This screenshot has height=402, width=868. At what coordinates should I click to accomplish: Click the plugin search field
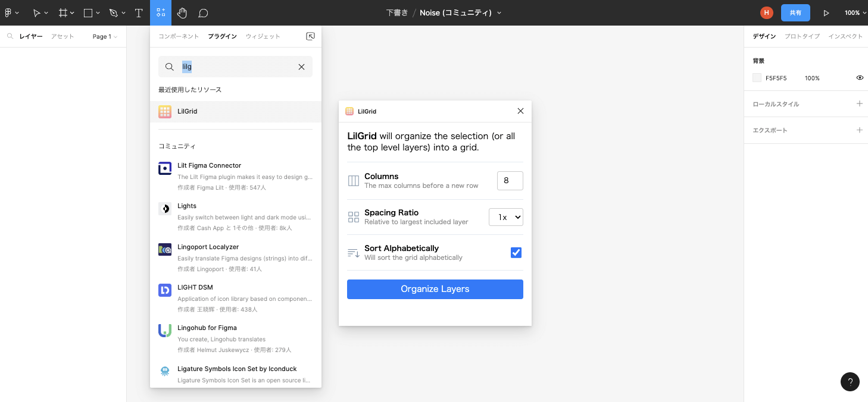tap(235, 67)
